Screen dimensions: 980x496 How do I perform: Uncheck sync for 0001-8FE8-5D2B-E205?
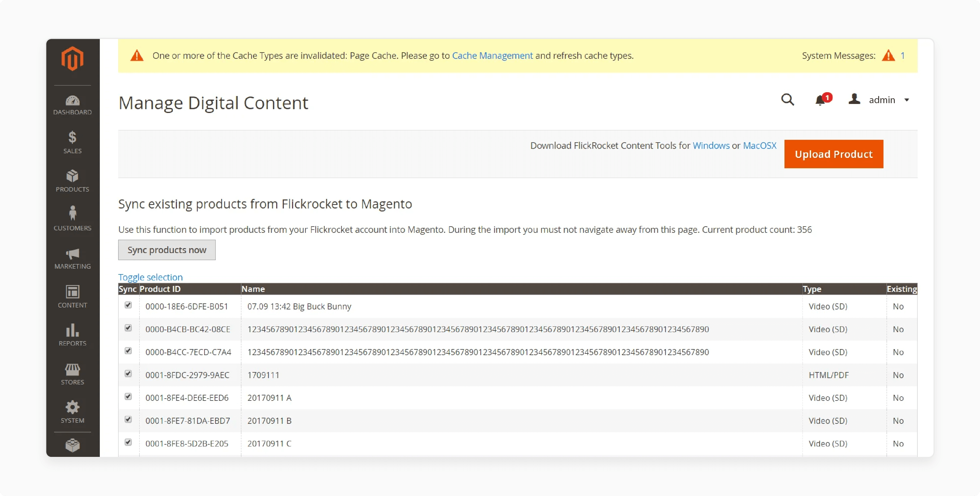(128, 442)
